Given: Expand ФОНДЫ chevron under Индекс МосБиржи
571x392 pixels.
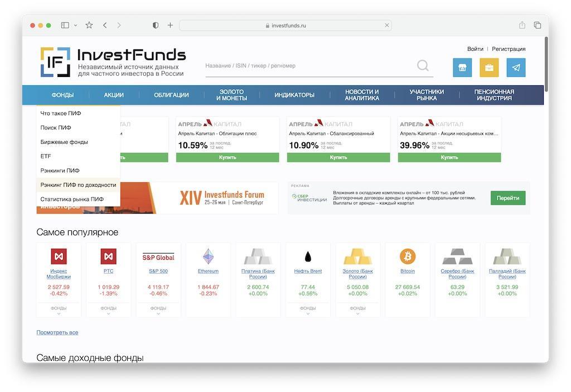Looking at the screenshot, I should (59, 313).
